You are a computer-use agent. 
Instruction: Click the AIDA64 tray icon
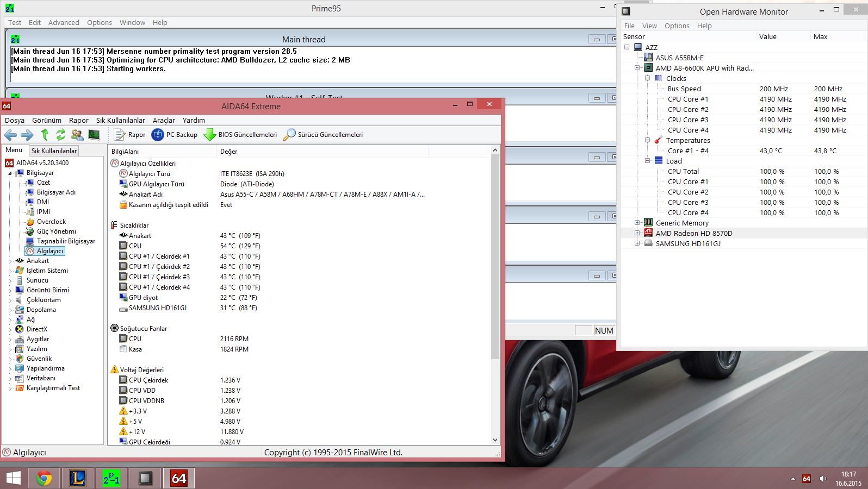(807, 479)
